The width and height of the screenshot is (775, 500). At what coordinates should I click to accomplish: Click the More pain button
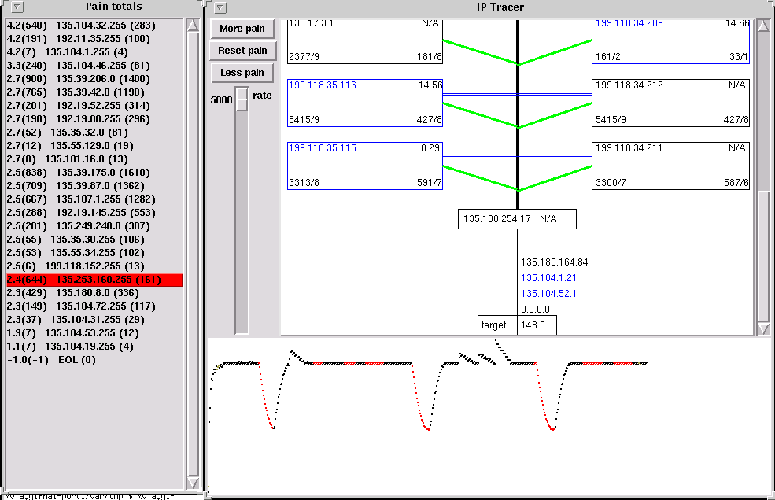pyautogui.click(x=242, y=28)
